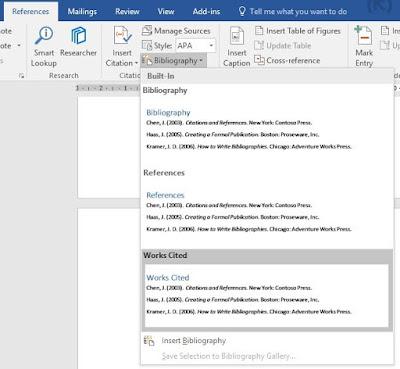This screenshot has width=400, height=369.
Task: Open the Research group dialog launcher
Action: (22, 76)
